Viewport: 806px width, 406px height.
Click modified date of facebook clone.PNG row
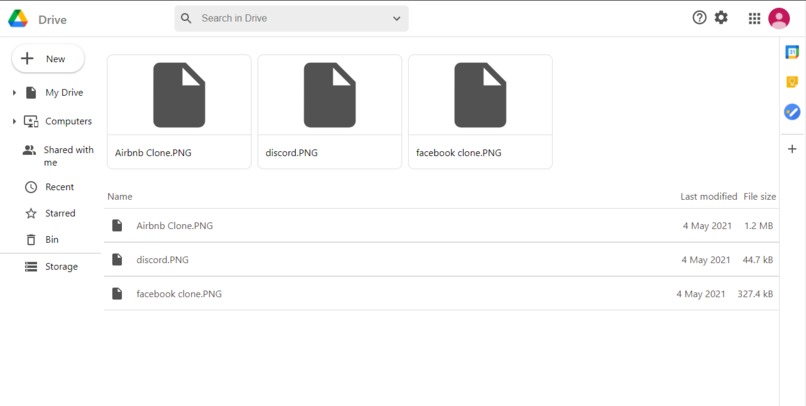tap(701, 294)
